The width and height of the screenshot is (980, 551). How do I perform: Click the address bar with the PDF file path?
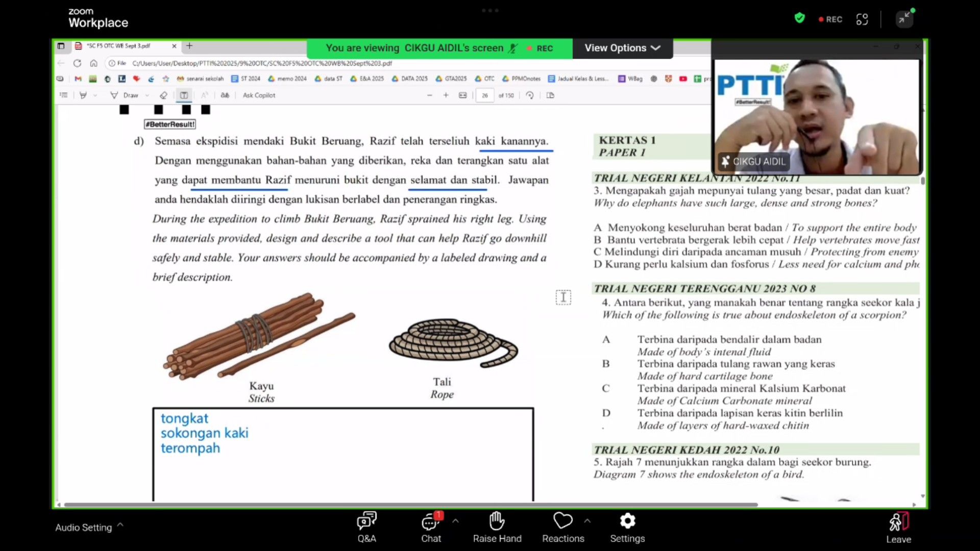point(262,63)
